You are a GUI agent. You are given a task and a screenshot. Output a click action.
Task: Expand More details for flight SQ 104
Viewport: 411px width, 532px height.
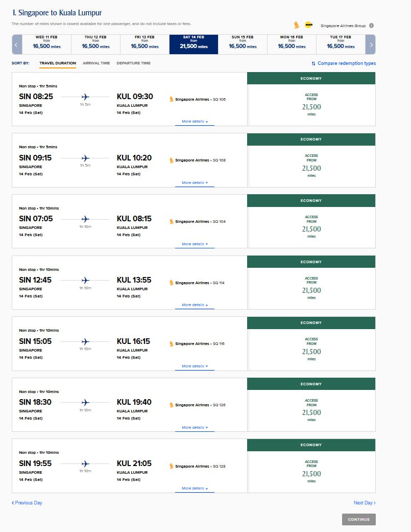[195, 244]
